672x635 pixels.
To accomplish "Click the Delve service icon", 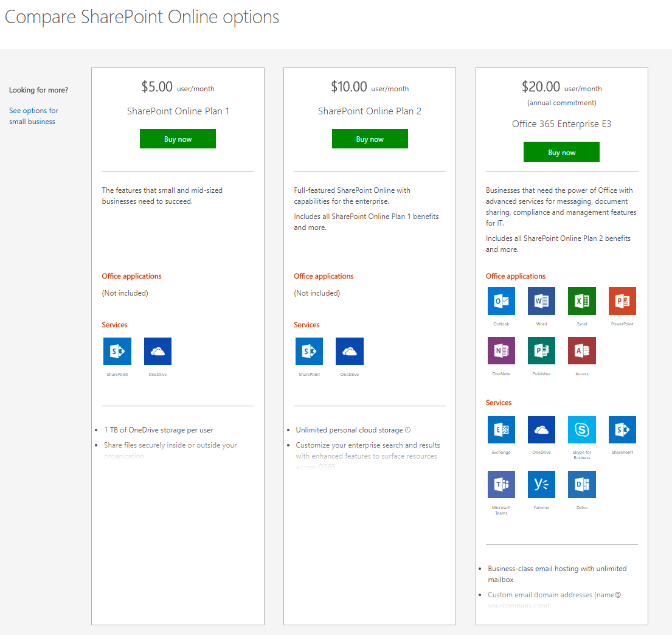I will click(x=582, y=485).
